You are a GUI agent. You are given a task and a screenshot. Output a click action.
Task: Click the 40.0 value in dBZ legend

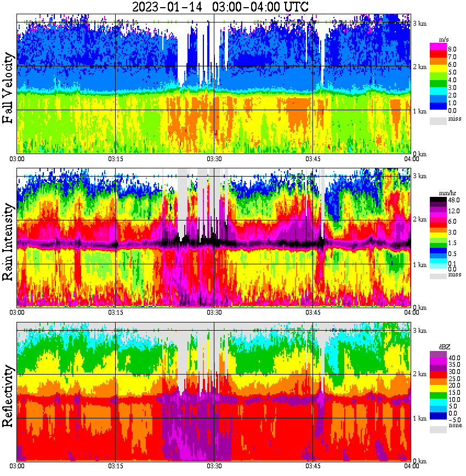[x=454, y=358]
